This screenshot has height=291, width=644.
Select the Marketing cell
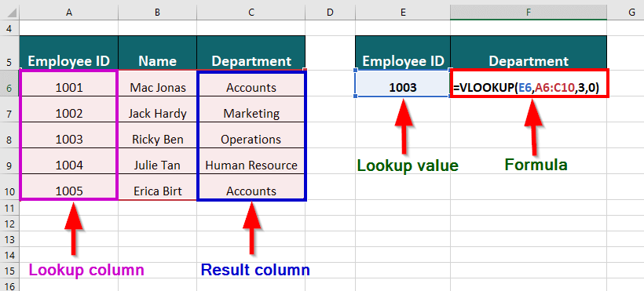(251, 109)
